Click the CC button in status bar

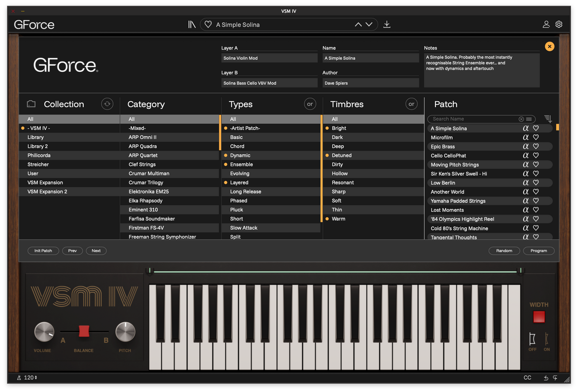(527, 378)
